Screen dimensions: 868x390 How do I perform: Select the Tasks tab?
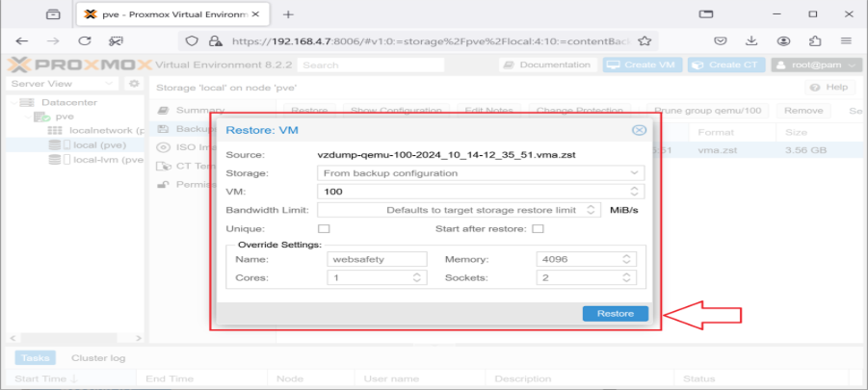point(36,357)
